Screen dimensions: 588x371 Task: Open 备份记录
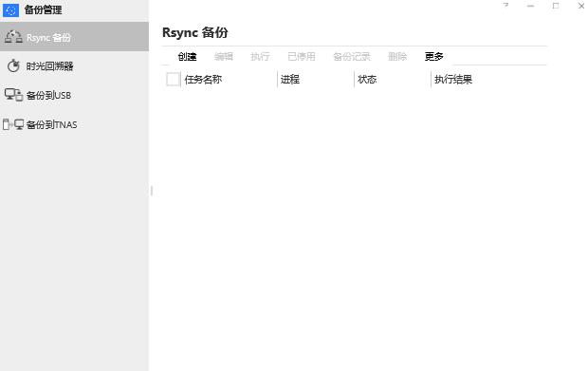click(352, 57)
